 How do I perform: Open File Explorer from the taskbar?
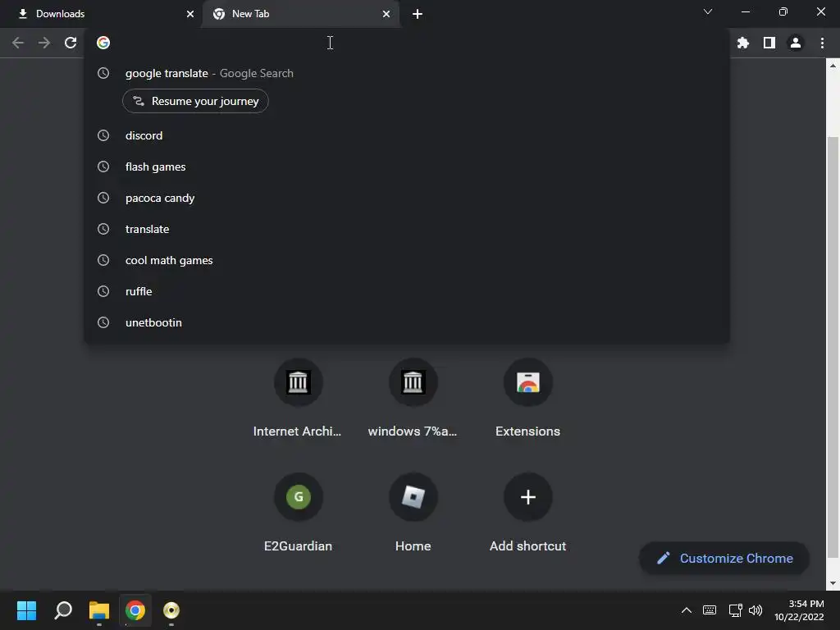click(x=99, y=610)
